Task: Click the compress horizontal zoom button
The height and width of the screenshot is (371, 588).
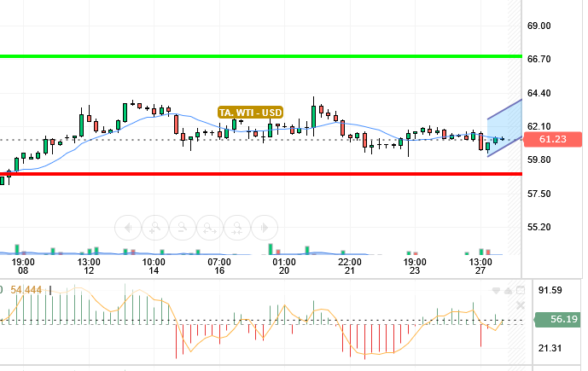Action: (237, 228)
